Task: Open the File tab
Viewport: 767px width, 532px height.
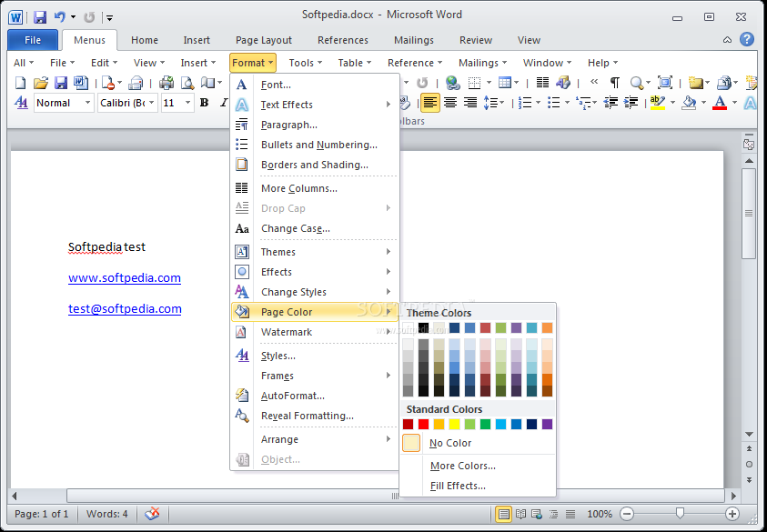Action: tap(33, 40)
